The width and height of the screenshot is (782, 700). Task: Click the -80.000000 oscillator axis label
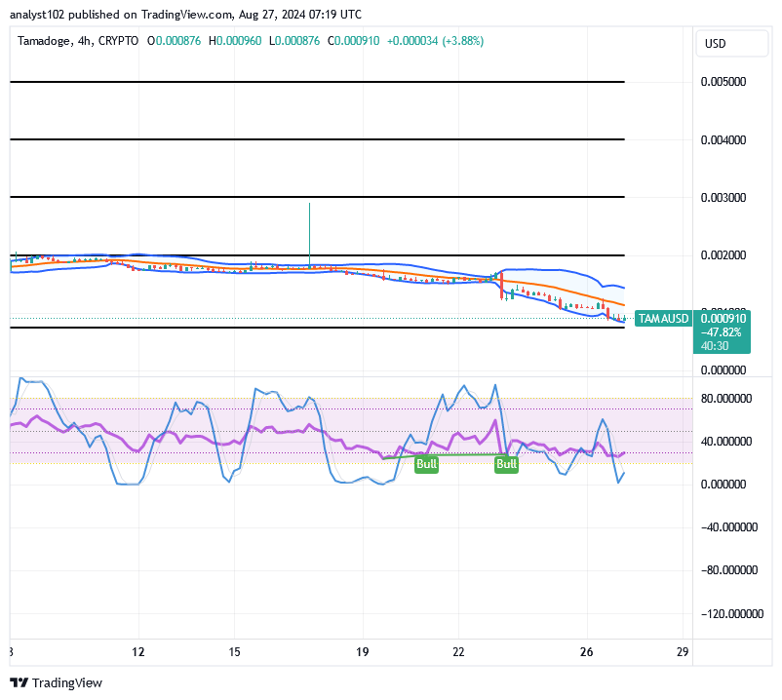click(729, 570)
